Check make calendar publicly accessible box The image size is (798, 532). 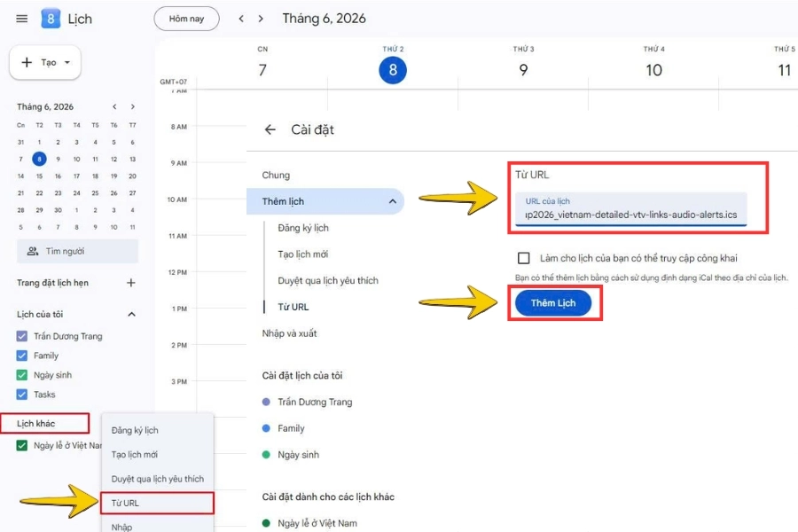[524, 258]
